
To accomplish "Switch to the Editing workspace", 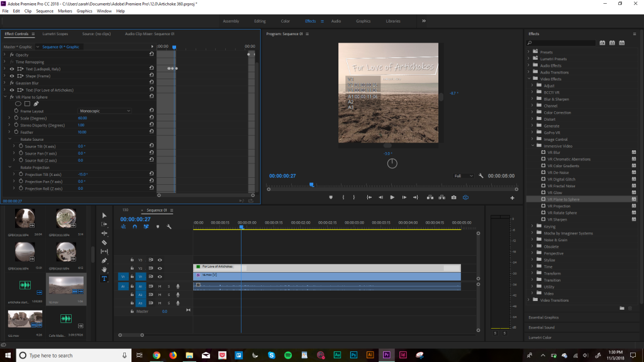I will (x=260, y=21).
